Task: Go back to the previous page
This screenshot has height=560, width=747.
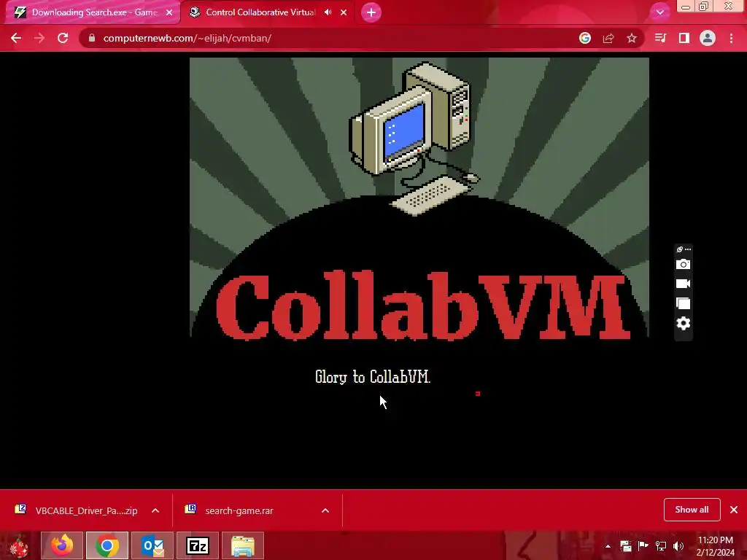Action: [x=16, y=38]
